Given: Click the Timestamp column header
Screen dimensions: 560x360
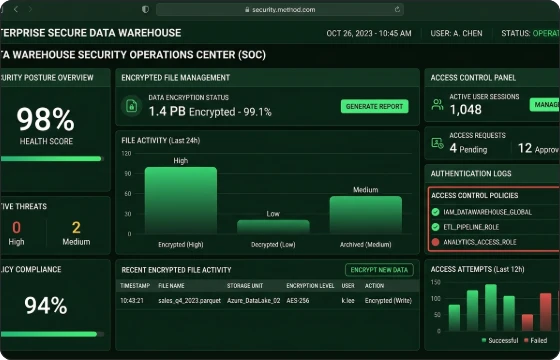Looking at the screenshot, I should click(135, 286).
